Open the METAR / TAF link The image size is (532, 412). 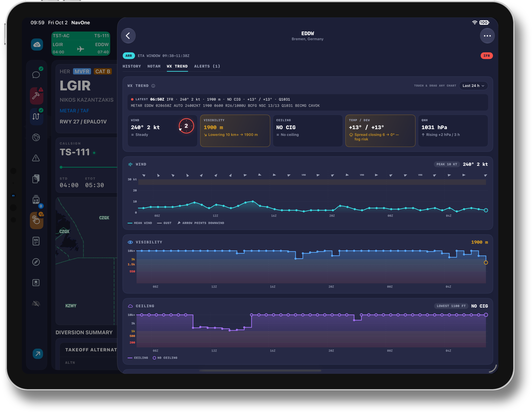(75, 111)
